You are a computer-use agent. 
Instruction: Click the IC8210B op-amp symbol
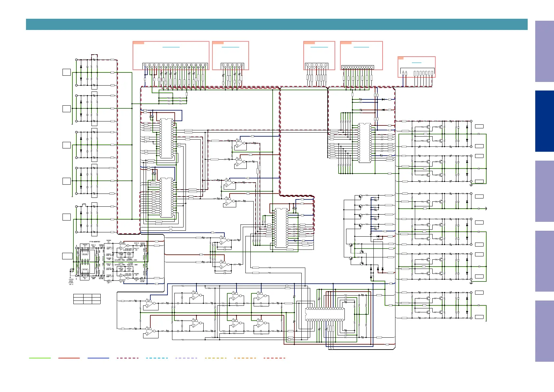click(x=124, y=245)
